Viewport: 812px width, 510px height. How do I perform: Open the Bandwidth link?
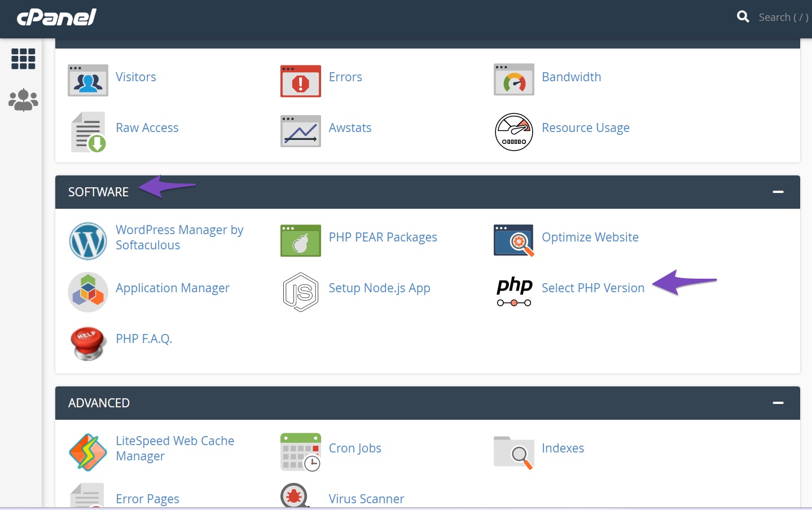point(572,77)
